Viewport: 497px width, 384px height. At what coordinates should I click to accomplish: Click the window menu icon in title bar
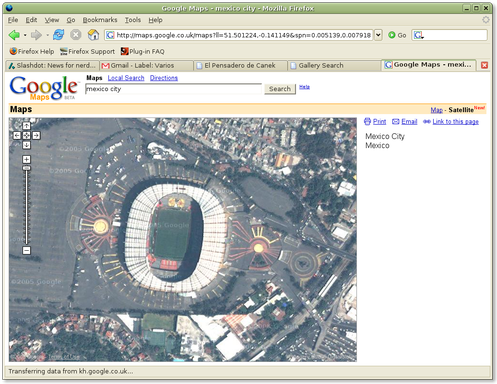[x=9, y=8]
